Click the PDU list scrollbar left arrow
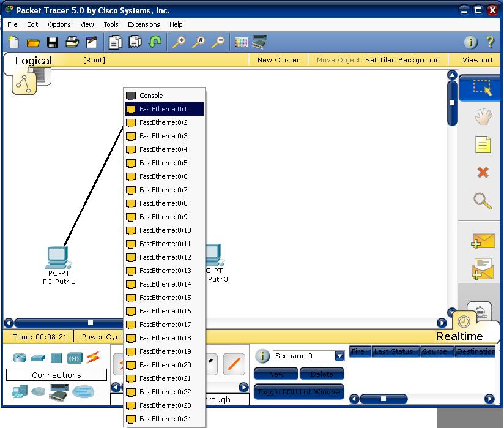504x428 pixels. tap(354, 399)
